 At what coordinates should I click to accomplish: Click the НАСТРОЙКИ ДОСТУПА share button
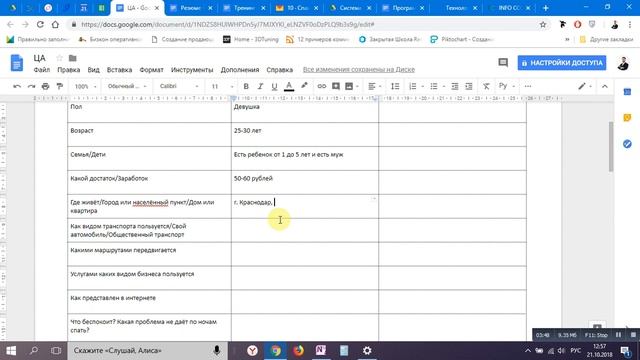tap(562, 63)
